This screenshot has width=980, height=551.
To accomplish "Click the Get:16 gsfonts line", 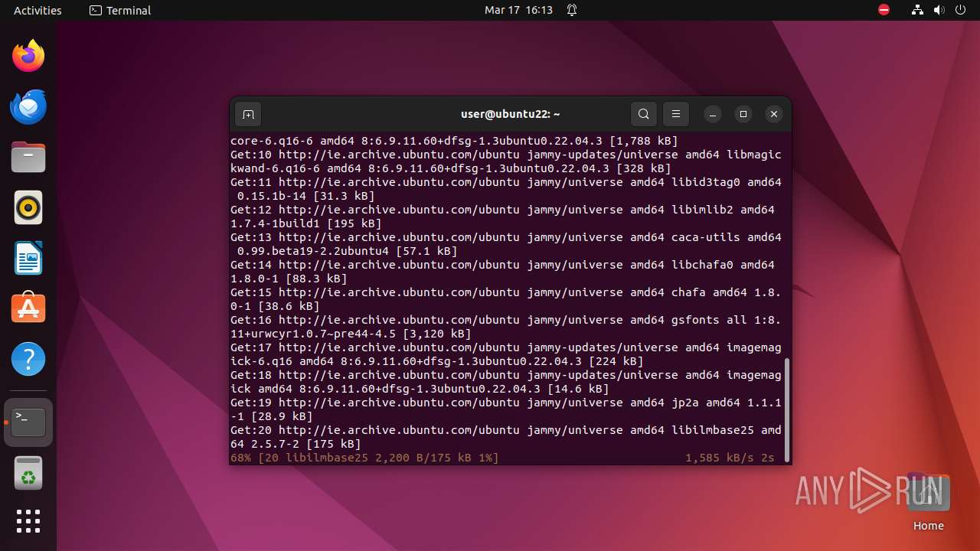I will pos(506,327).
